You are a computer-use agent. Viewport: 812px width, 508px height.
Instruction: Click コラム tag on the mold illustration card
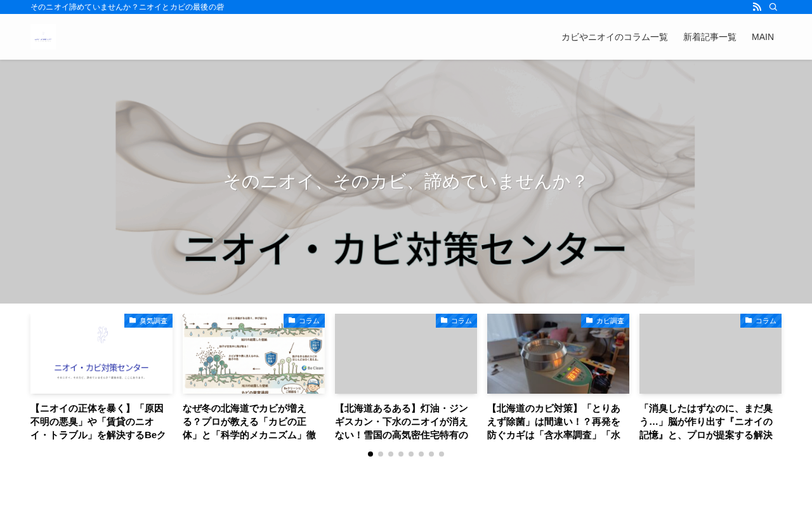click(x=304, y=321)
